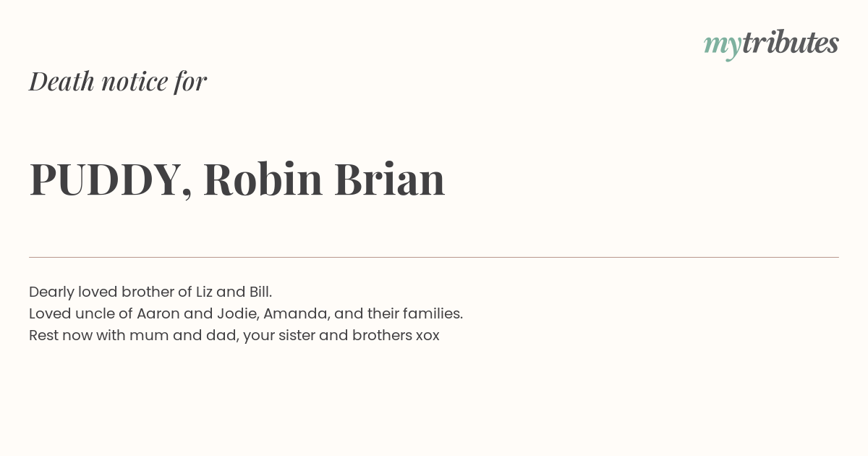This screenshot has height=456, width=868.
Task: Click the "Death notice for" heading
Action: [x=118, y=81]
